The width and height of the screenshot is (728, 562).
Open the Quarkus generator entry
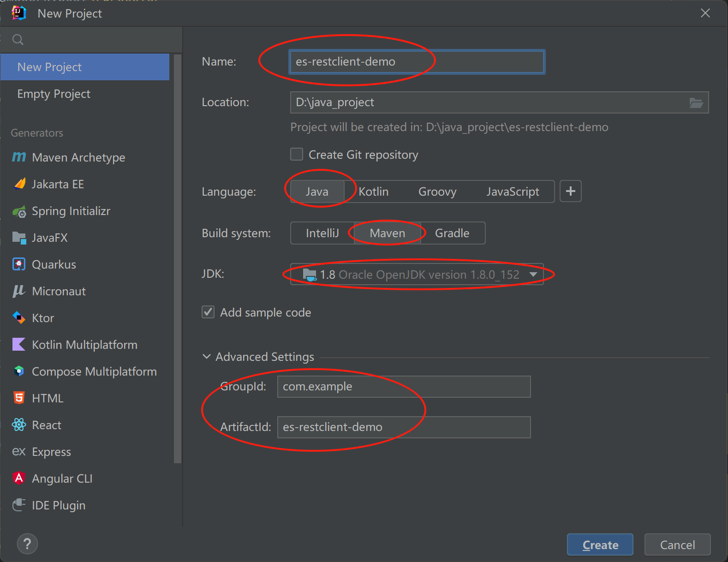pos(85,264)
